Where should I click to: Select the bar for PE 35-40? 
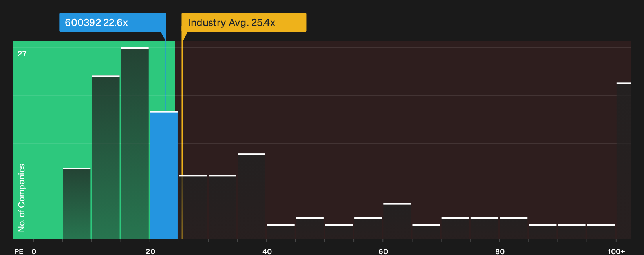coord(251,196)
